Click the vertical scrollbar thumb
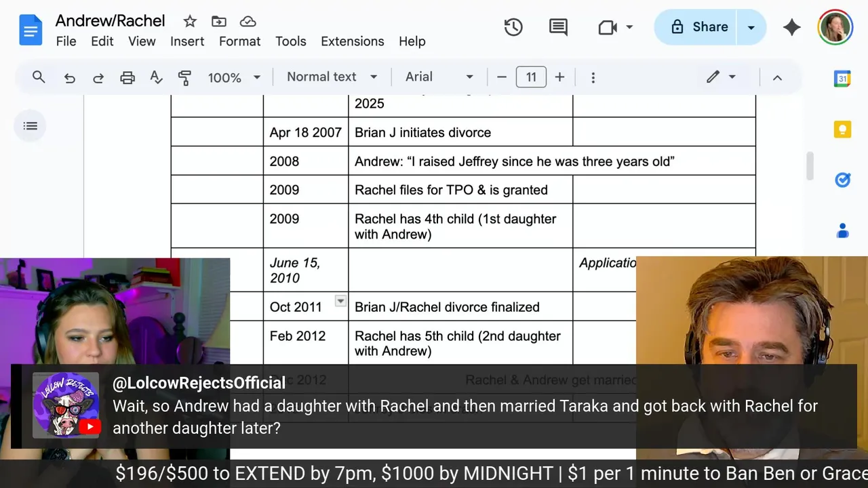868x488 pixels. (x=809, y=166)
